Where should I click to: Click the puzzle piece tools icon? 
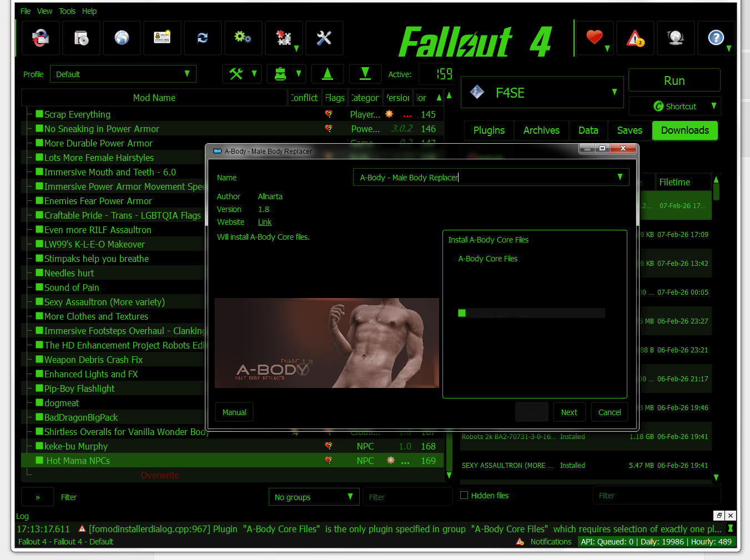pos(284,38)
